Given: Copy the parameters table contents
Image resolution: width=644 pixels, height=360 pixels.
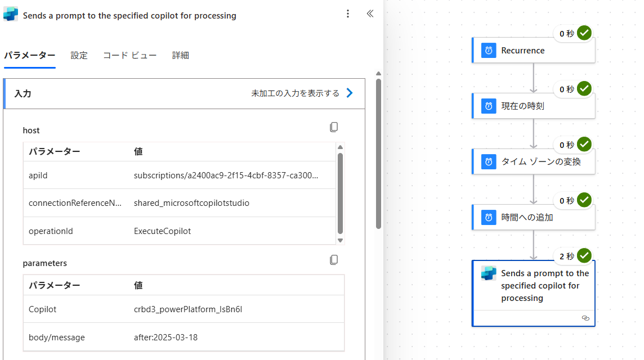Looking at the screenshot, I should (334, 260).
